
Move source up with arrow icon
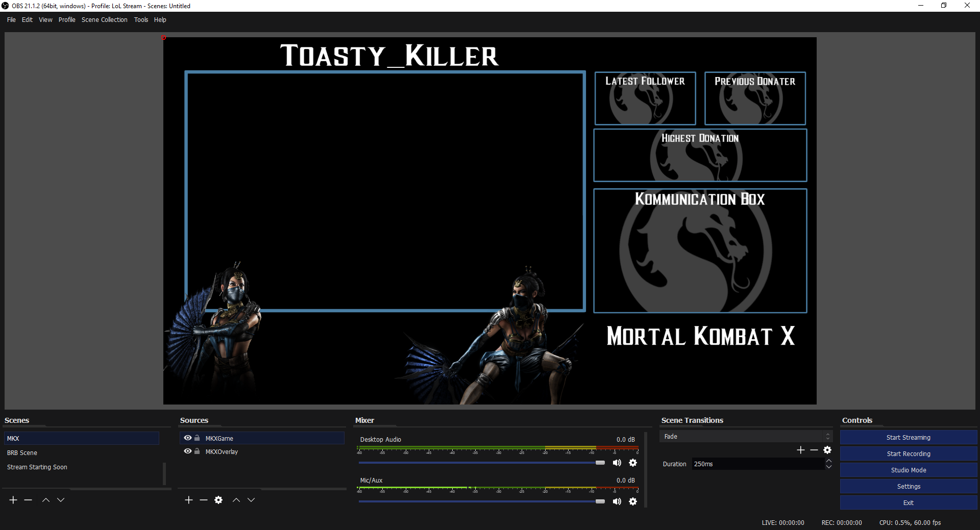(x=236, y=500)
